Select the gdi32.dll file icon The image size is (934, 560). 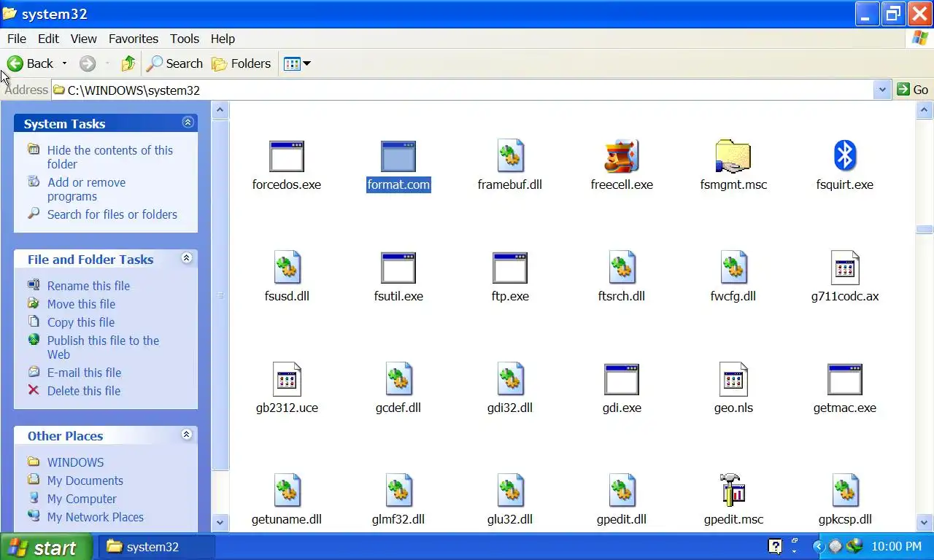(x=510, y=379)
